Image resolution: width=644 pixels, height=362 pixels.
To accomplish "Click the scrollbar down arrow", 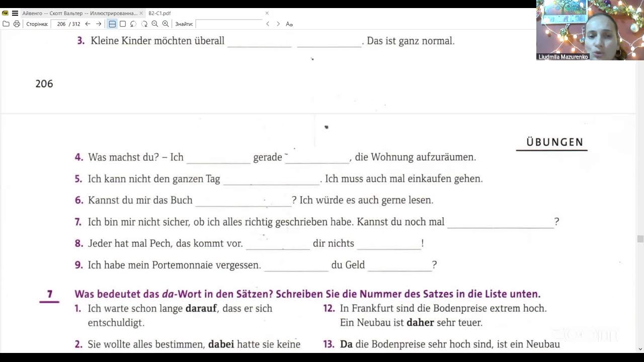I will (640, 349).
